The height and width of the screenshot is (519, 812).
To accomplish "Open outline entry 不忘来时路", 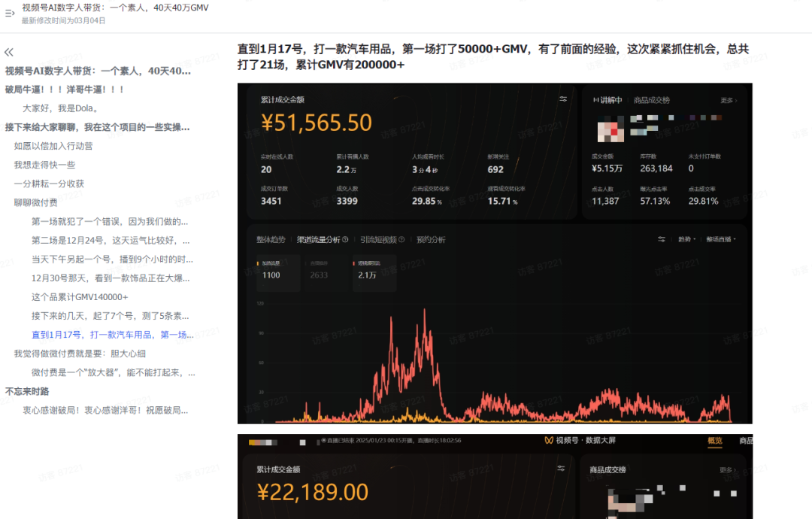I will 27,391.
